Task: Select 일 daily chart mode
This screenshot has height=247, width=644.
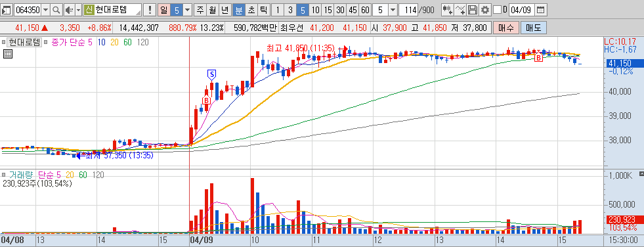Action: tap(163, 9)
